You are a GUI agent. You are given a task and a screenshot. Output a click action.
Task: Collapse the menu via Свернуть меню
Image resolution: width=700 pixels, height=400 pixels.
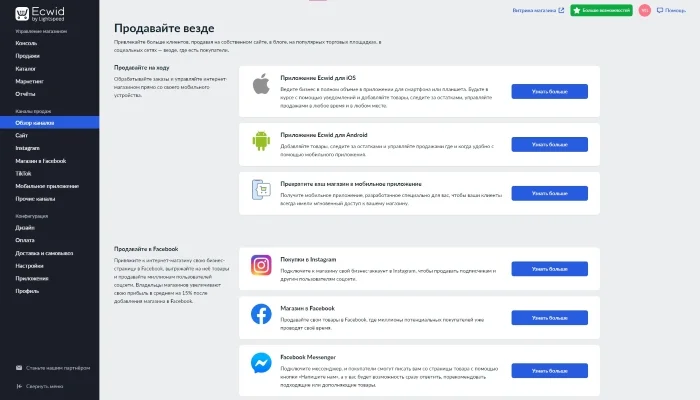[44, 386]
